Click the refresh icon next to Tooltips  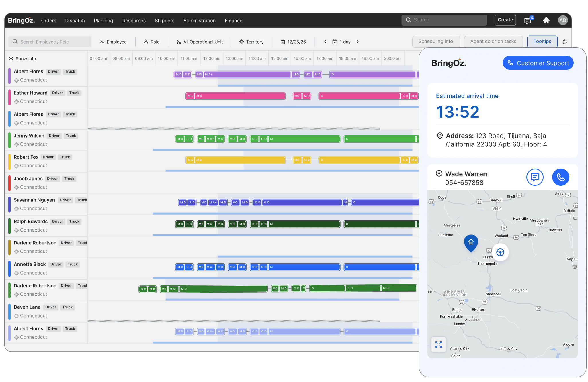coord(565,42)
